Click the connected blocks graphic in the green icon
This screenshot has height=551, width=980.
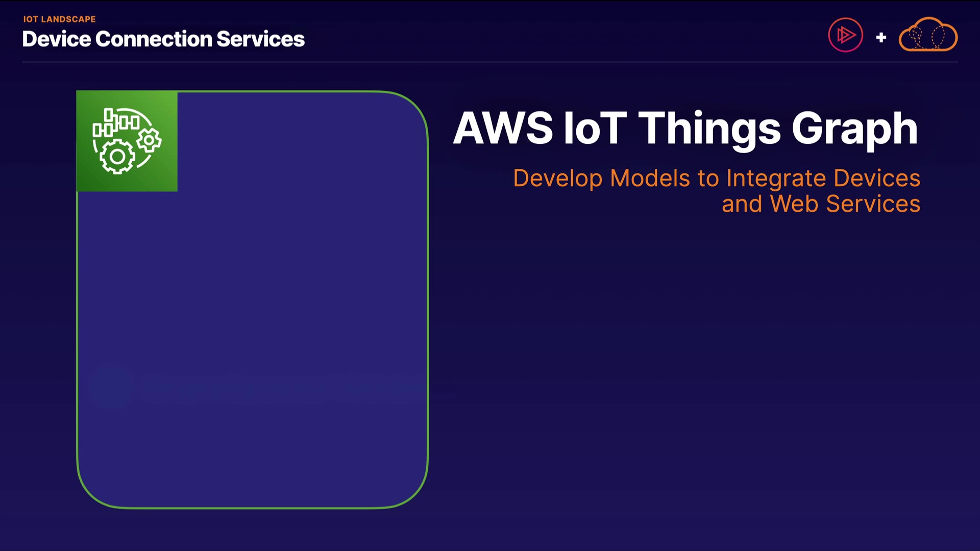[x=116, y=122]
